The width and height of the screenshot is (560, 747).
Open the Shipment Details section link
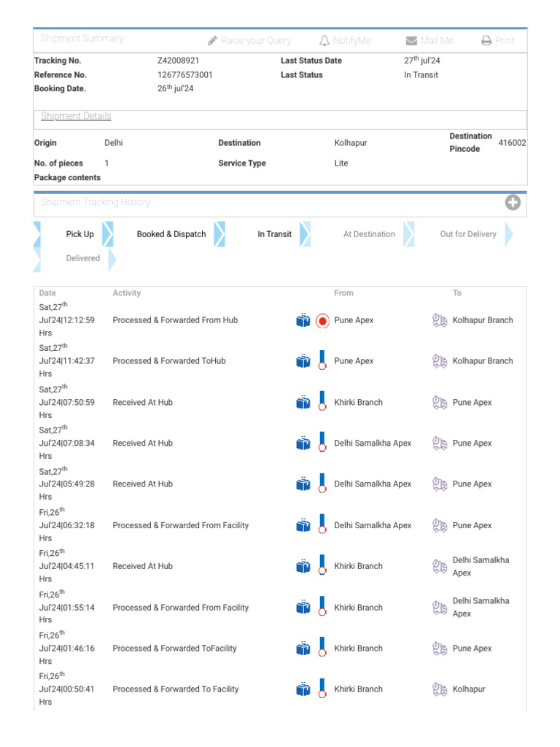coord(76,116)
